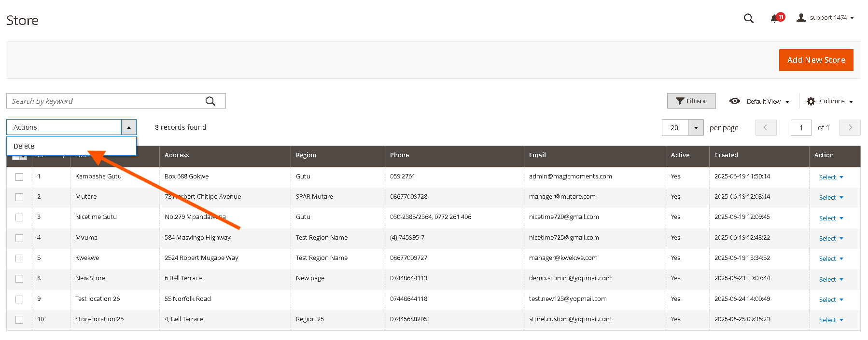This screenshot has height=340, width=868.
Task: Click the keyword search submit magnifier
Action: 210,101
